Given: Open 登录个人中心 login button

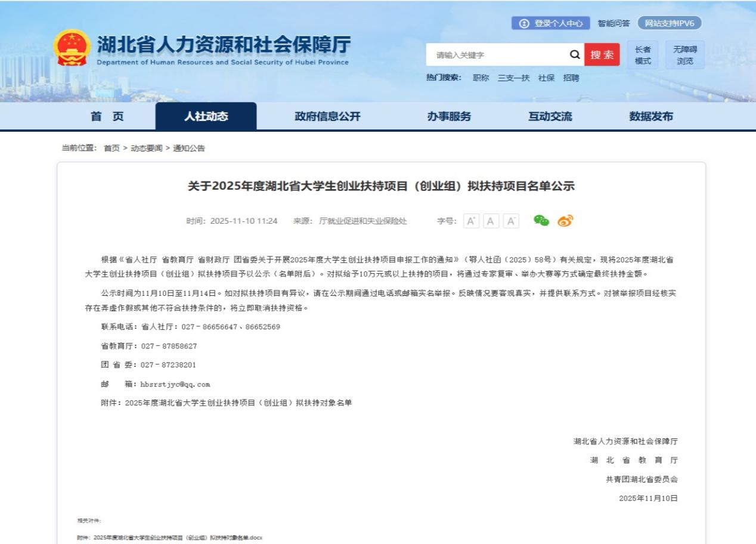Looking at the screenshot, I should [x=550, y=23].
